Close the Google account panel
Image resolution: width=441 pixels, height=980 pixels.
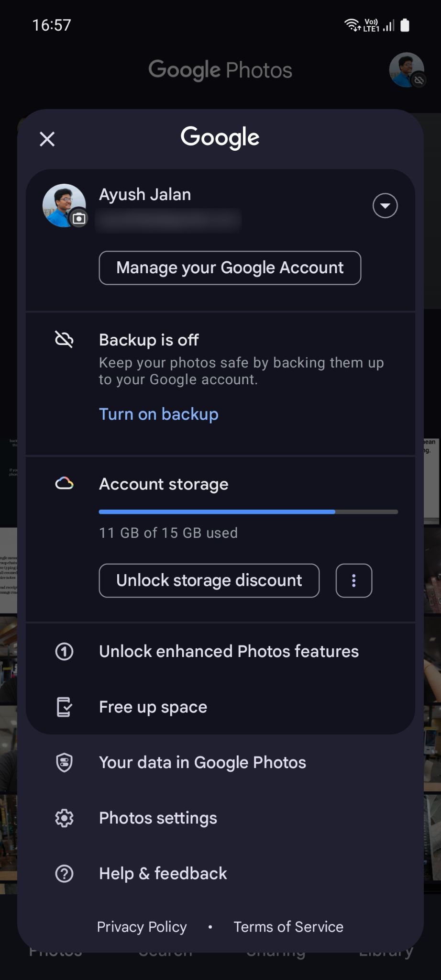46,139
